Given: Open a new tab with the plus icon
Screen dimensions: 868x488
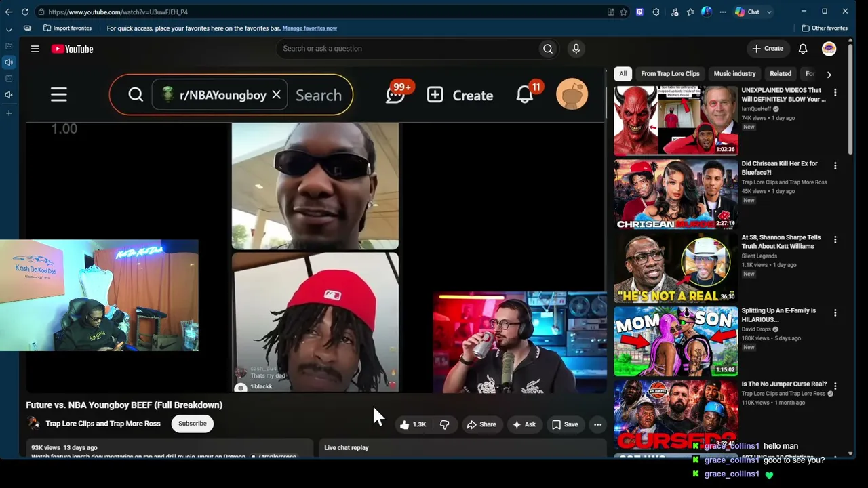Looking at the screenshot, I should 9,113.
